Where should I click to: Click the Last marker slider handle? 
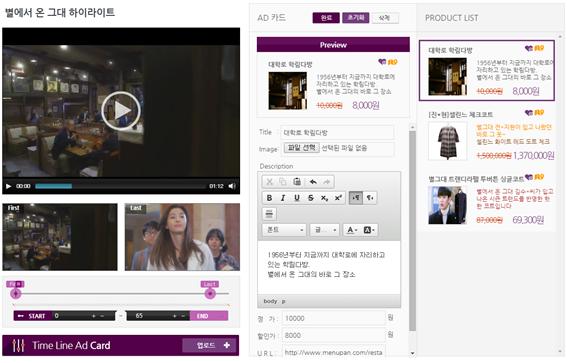[x=210, y=294]
